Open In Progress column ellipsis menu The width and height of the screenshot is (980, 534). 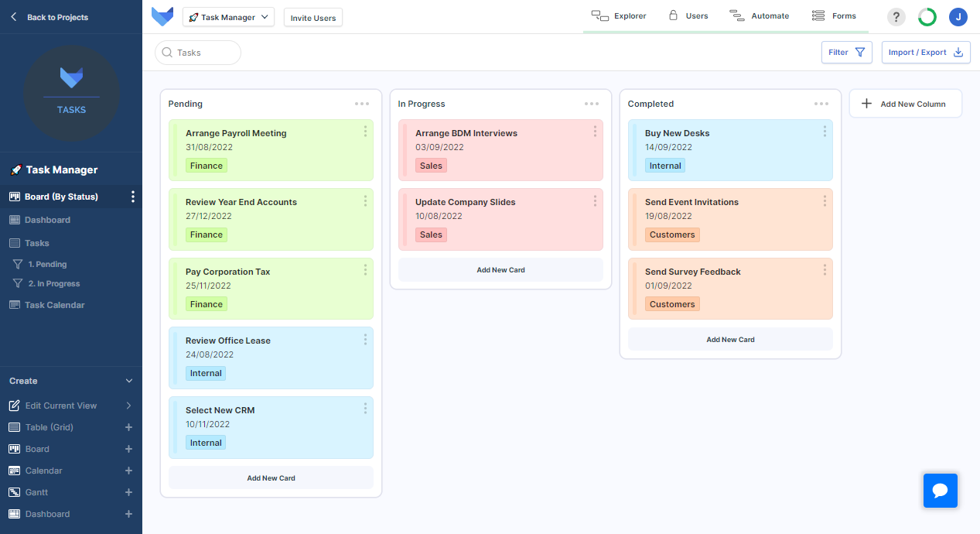point(592,104)
